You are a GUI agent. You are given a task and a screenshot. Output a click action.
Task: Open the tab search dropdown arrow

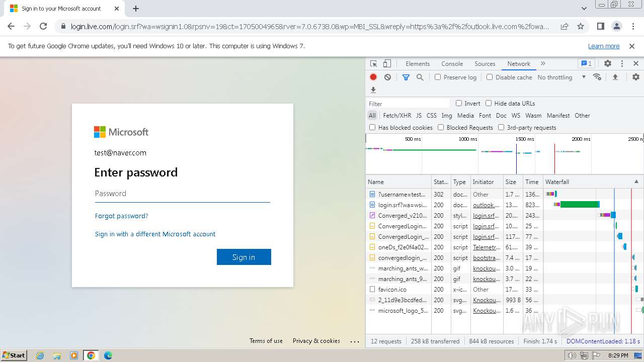click(x=584, y=9)
